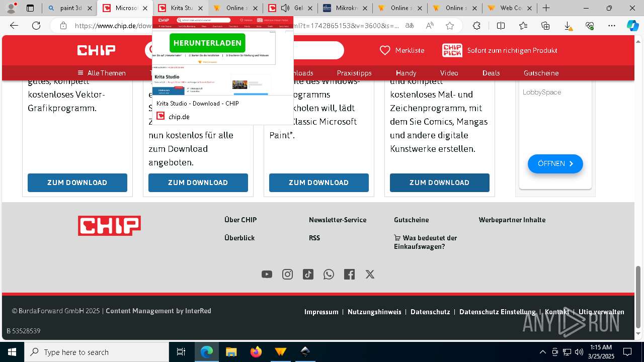Open Praxistipps in CHIP navigation
644x362 pixels.
pos(354,73)
